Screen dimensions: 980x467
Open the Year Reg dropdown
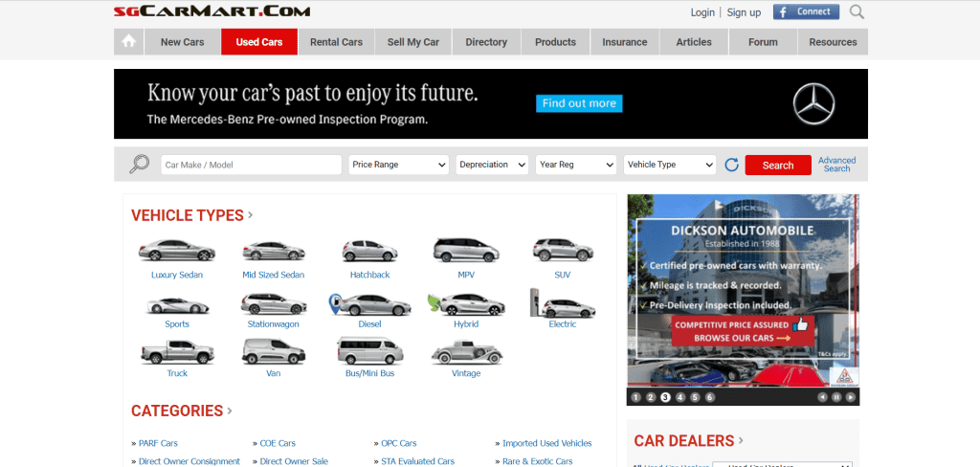click(576, 165)
